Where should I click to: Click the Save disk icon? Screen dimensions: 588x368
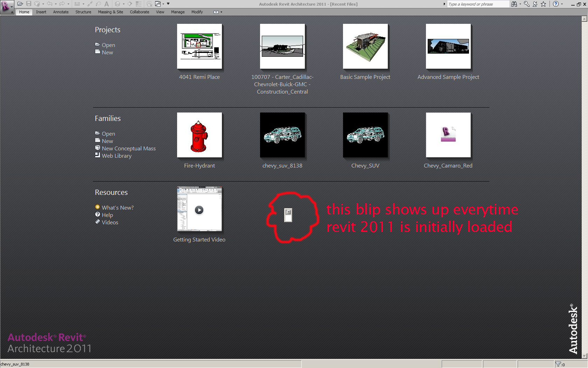pos(29,4)
